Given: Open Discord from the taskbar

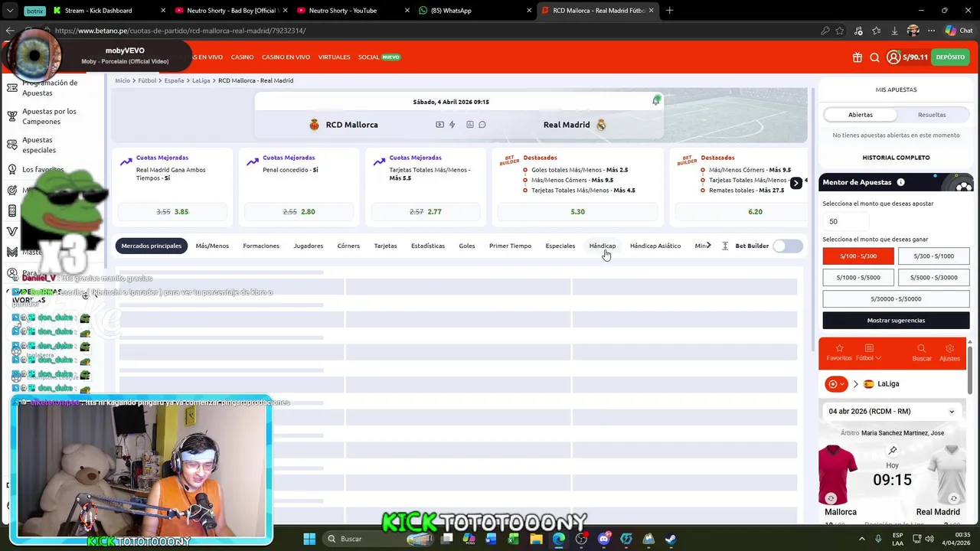Looking at the screenshot, I should [x=603, y=539].
